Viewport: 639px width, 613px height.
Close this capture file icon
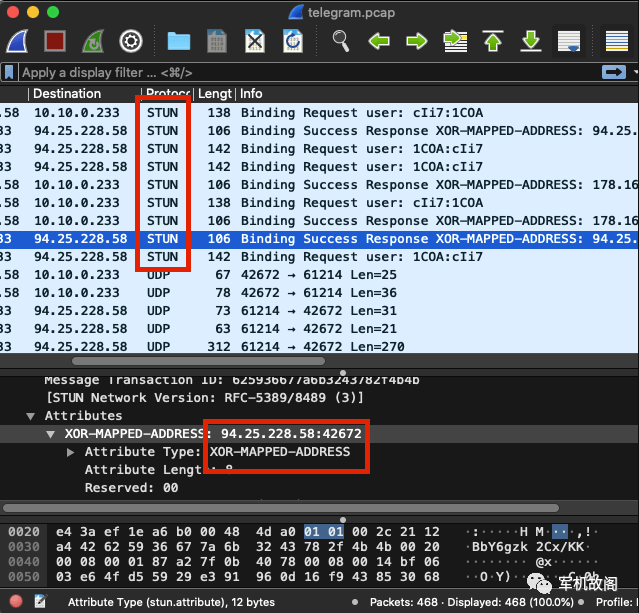point(255,41)
